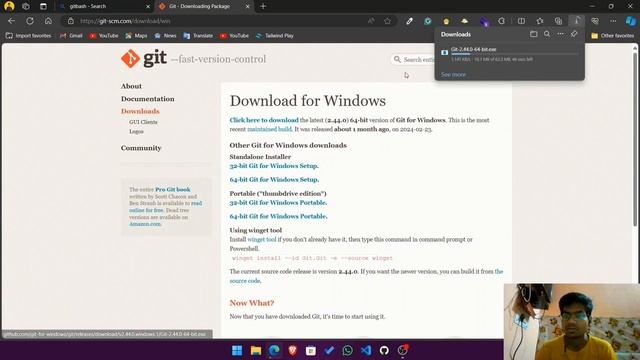Close the gitbash - Search tab
Viewport: 640px width, 360px height.
coord(148,7)
